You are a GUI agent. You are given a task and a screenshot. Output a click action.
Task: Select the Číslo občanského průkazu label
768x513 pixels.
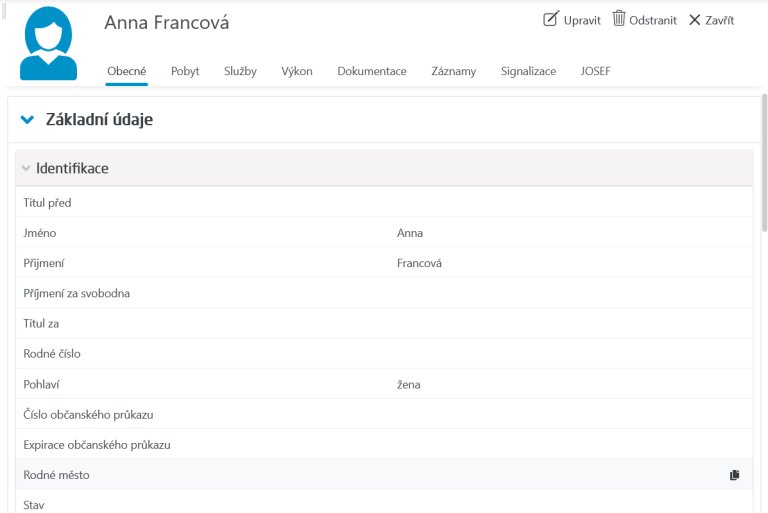88,415
